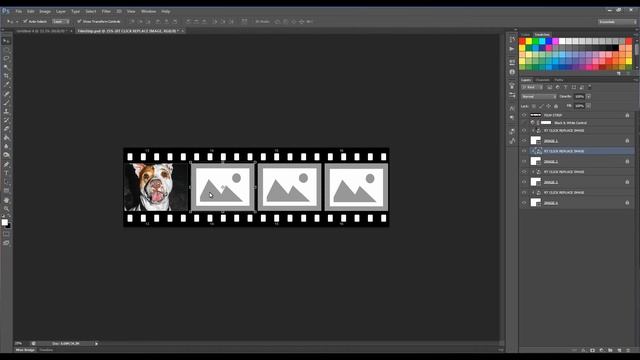Show the Black & White Control layer
The height and width of the screenshot is (360, 640).
(524, 123)
